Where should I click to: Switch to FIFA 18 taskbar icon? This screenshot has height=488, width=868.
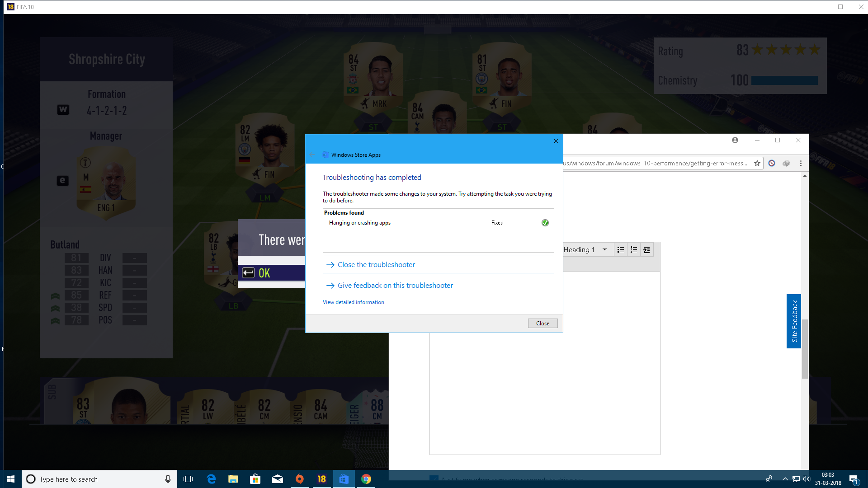click(x=321, y=479)
